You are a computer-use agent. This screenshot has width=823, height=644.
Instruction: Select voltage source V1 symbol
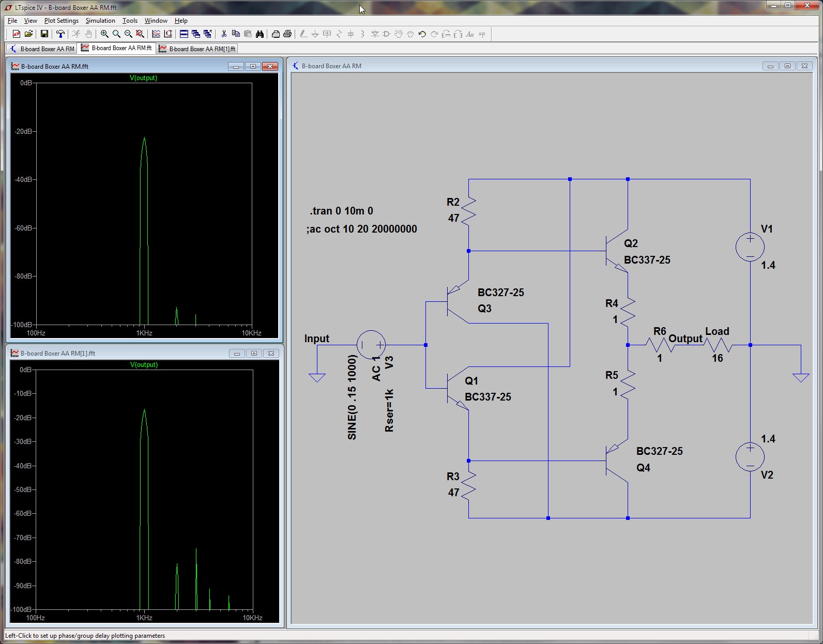point(750,247)
